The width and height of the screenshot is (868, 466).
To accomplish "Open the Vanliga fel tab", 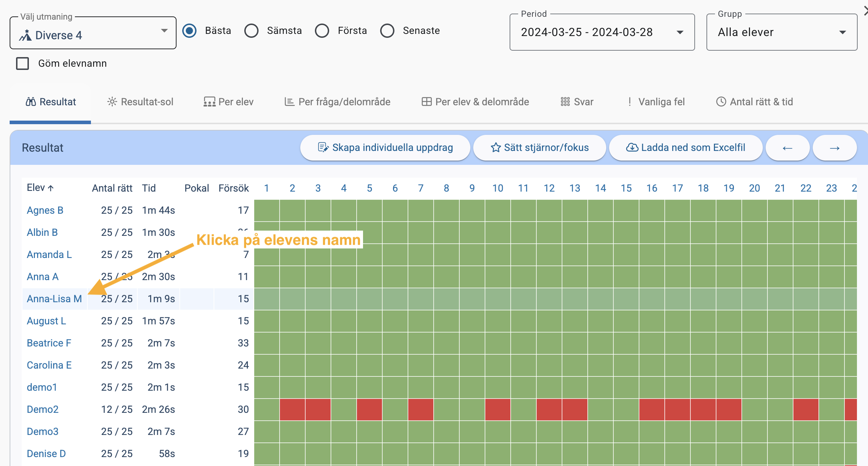I will click(656, 102).
